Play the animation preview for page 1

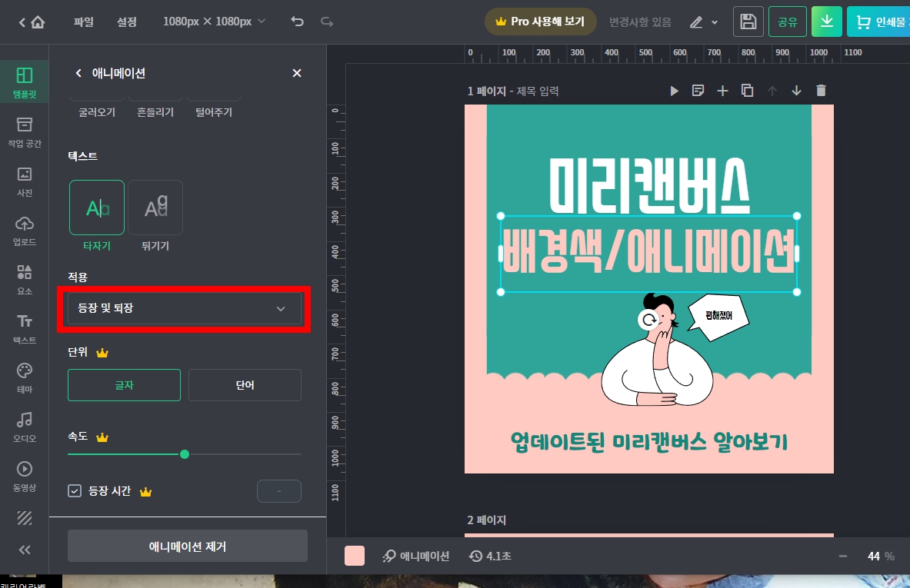(674, 91)
